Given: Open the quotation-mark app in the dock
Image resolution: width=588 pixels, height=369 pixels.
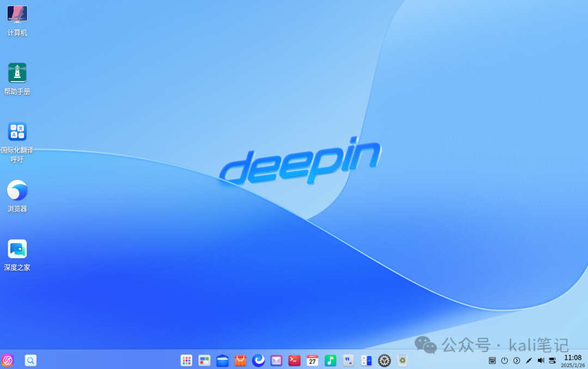Looking at the screenshot, I should click(x=348, y=360).
